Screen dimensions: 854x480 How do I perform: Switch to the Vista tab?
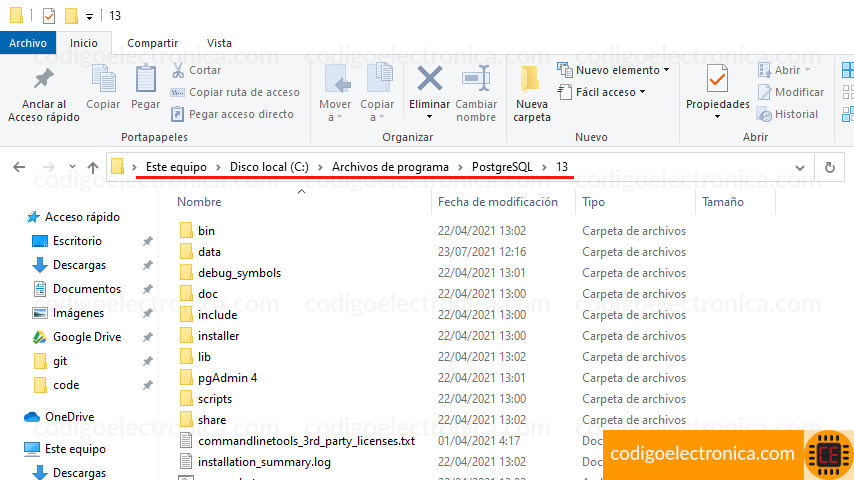(x=219, y=43)
